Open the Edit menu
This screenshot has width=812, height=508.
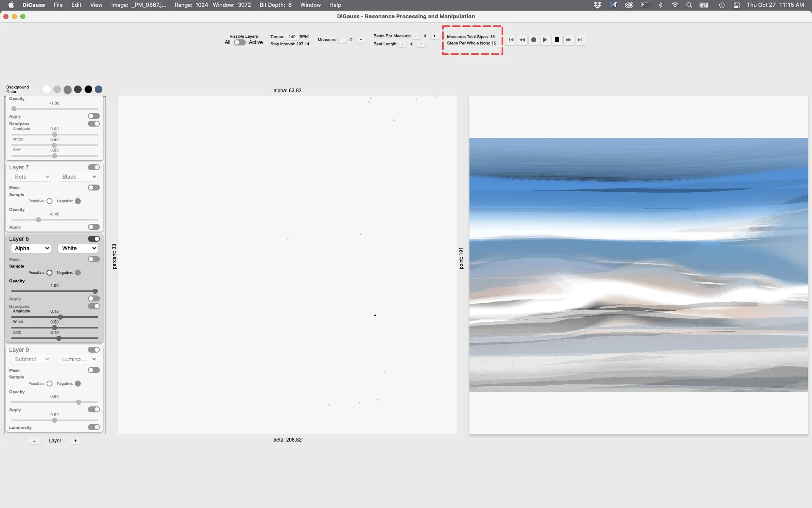click(x=76, y=5)
